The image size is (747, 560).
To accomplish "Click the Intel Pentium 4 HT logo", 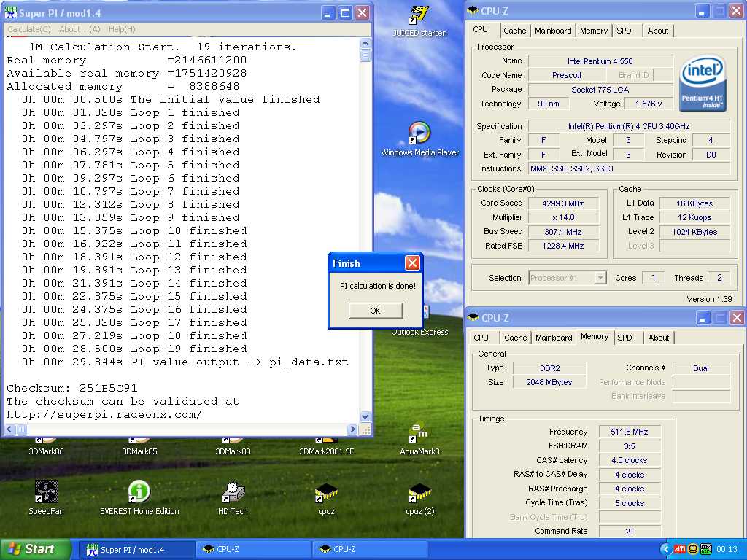I will pos(703,83).
